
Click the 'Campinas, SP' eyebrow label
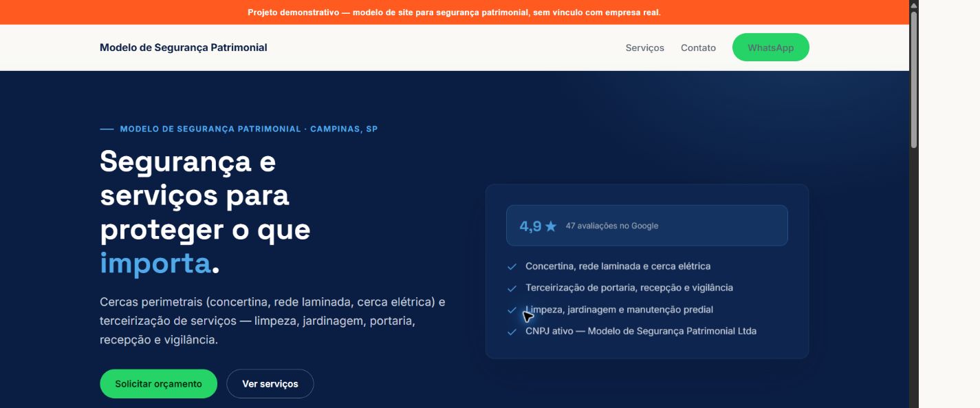pos(344,129)
